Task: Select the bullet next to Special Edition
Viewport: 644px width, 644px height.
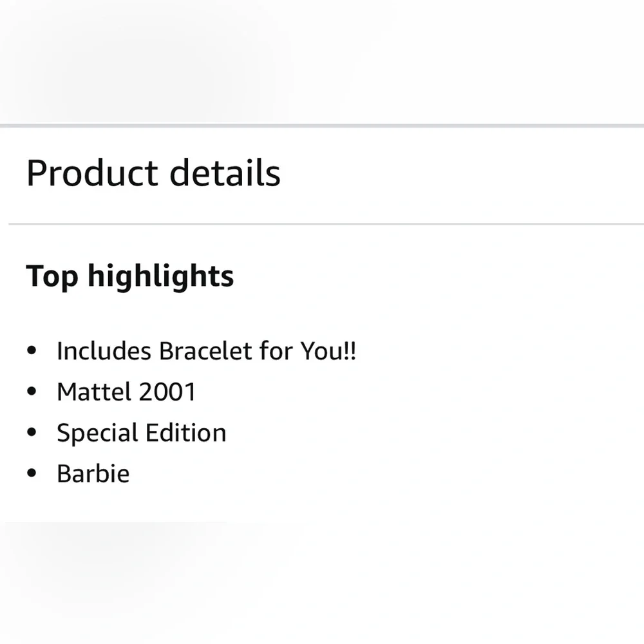Action: tap(32, 433)
